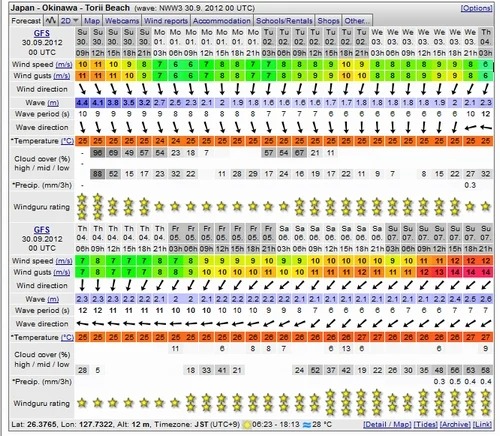
Task: Click the [Link] link at bottom right
Action: 482,425
